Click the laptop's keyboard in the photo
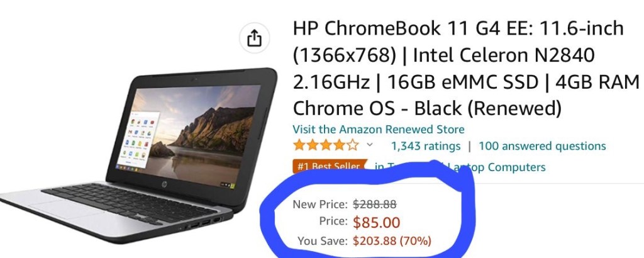644x258 pixels. pos(130,204)
